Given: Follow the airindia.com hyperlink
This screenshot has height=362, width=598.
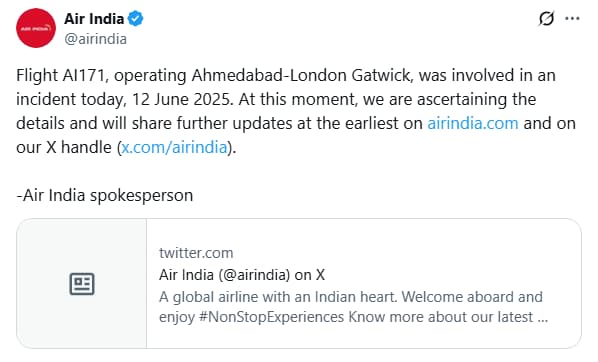Looking at the screenshot, I should click(x=473, y=123).
